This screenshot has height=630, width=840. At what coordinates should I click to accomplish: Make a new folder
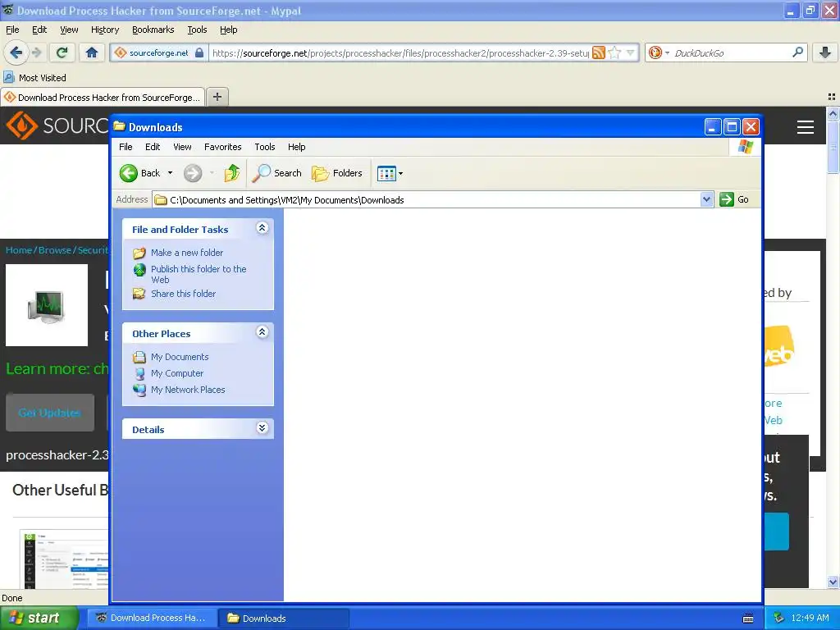click(x=187, y=253)
